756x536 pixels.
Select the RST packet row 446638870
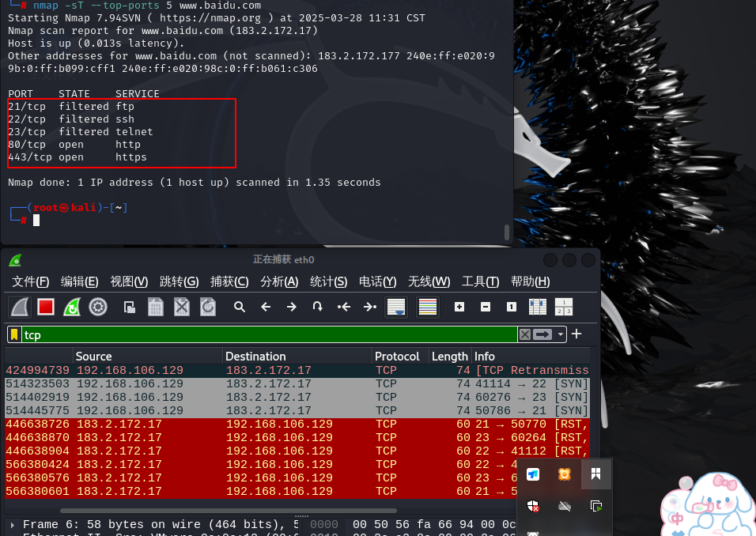tap(297, 438)
